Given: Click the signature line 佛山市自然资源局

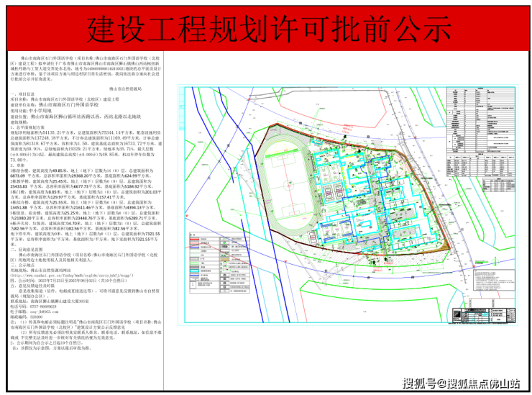Looking at the screenshot, I should (125, 89).
